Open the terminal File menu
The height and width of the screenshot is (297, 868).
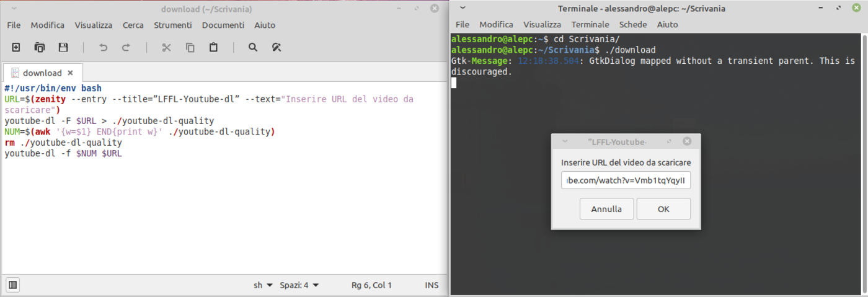463,24
